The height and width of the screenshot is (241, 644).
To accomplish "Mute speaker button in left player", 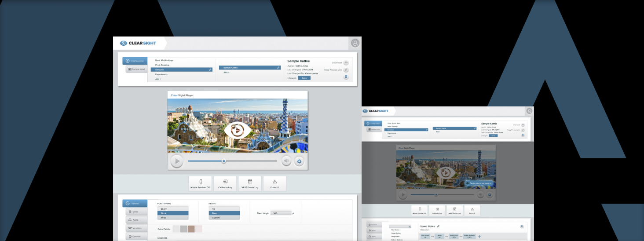I will coord(286,161).
